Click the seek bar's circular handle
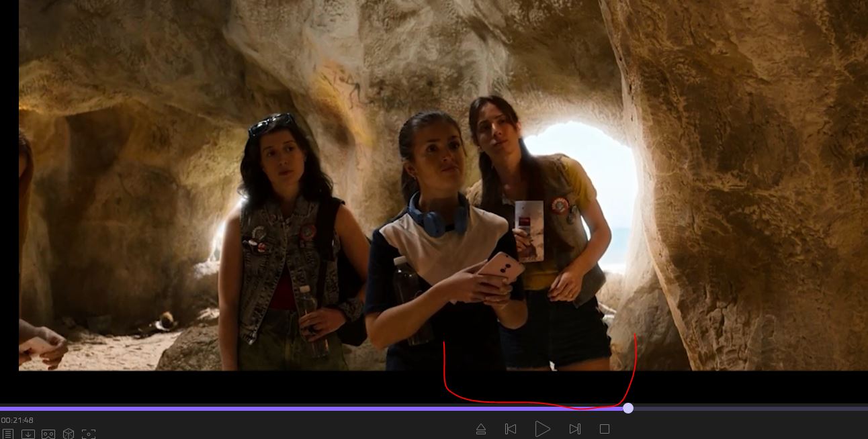This screenshot has width=868, height=439. click(628, 408)
